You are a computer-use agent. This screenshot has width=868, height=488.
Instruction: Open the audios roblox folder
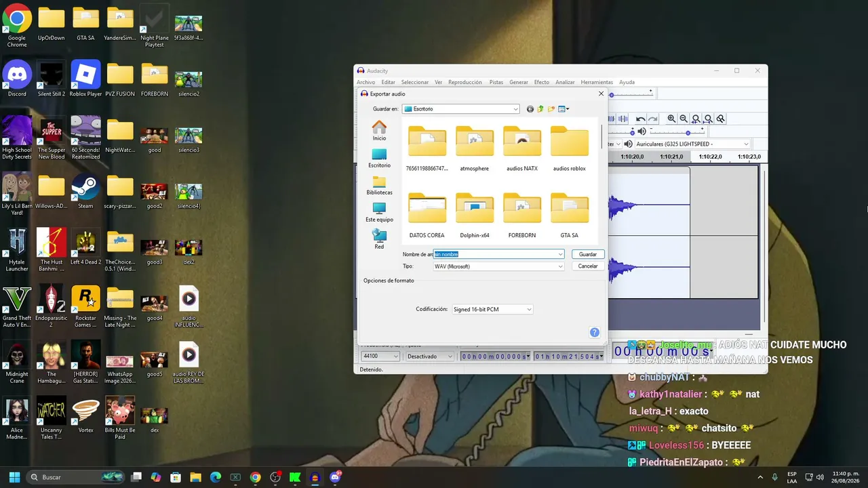click(570, 148)
